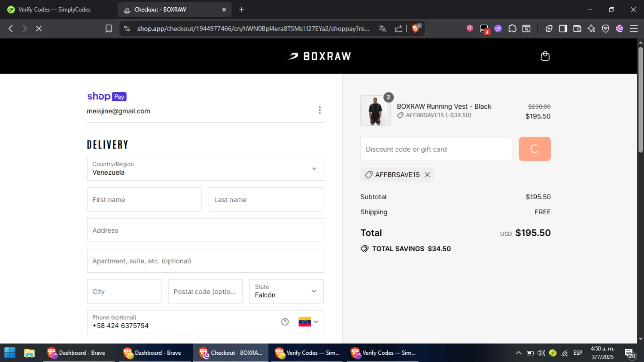Screen dimensions: 644x362
Task: Open the shopping bag cart icon
Action: (x=545, y=56)
